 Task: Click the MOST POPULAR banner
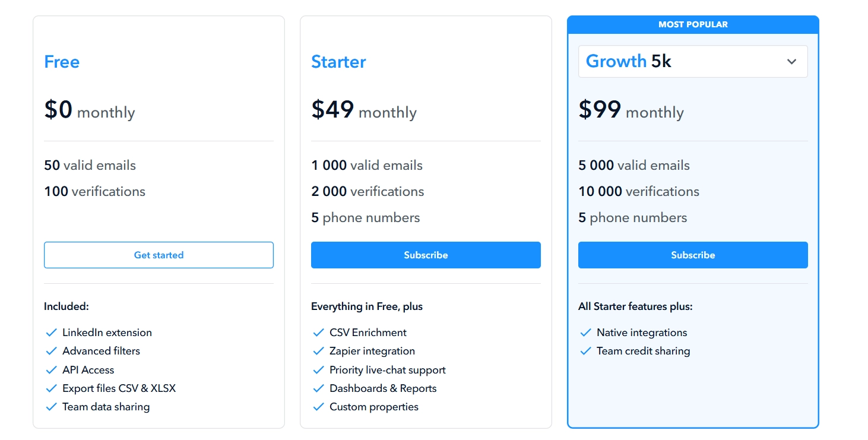tap(693, 24)
